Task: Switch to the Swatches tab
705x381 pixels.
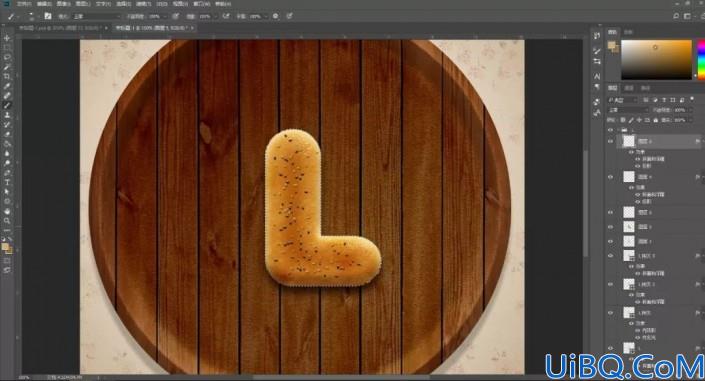Action: (629, 32)
